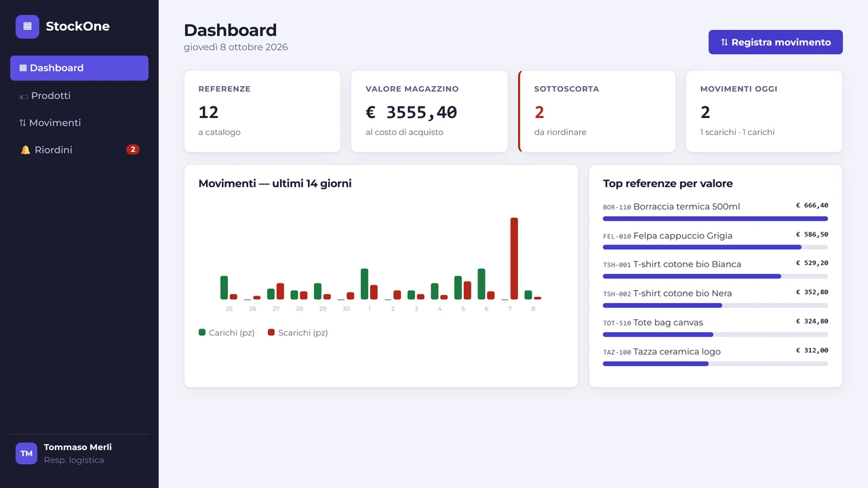The image size is (868, 488).
Task: Click the Movimenti — ultimi 14 giorni title
Action: 275,184
